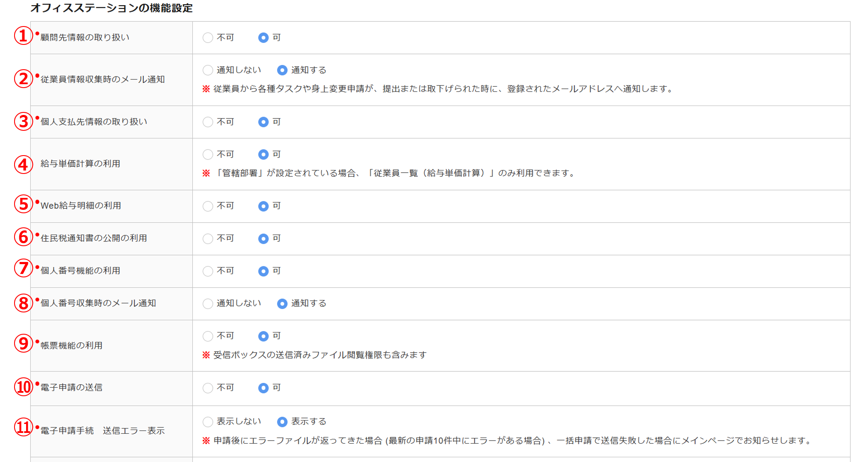The width and height of the screenshot is (868, 462).
Task: Select 可 for Web給与明細の利用
Action: pos(263,206)
